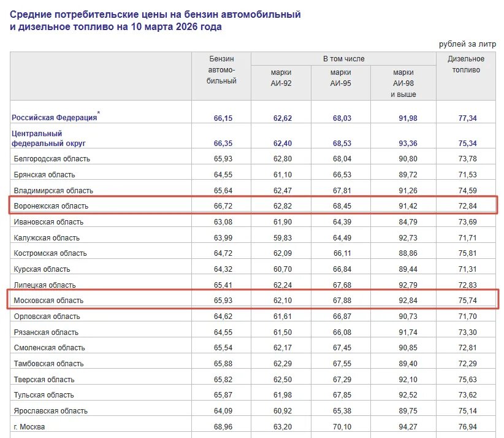
Task: Select Воронежская diesel value 72,84
Action: pyautogui.click(x=467, y=206)
